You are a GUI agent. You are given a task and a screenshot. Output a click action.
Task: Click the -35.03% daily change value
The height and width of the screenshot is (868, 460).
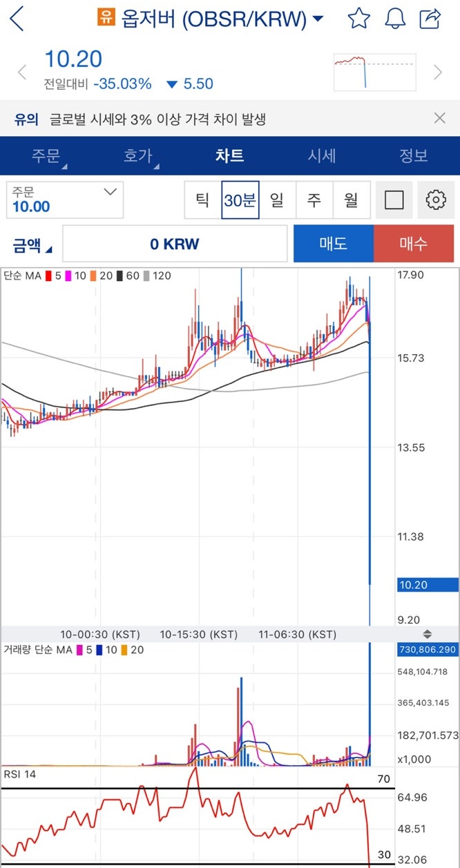click(122, 84)
